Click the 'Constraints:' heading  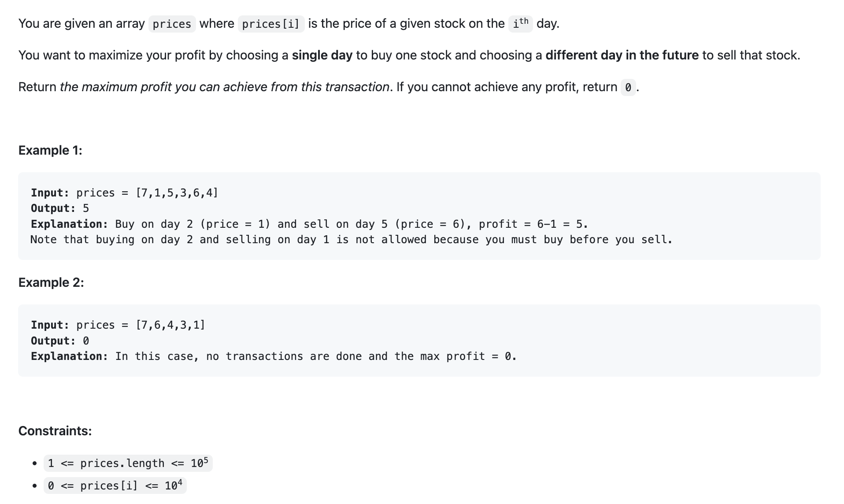[55, 431]
